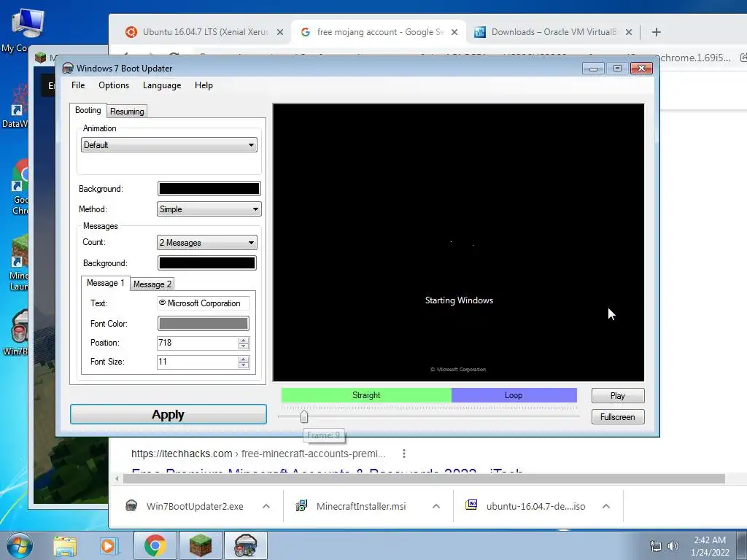
Task: Select the Minecraft Launcher desktop shortcut
Action: (18, 263)
